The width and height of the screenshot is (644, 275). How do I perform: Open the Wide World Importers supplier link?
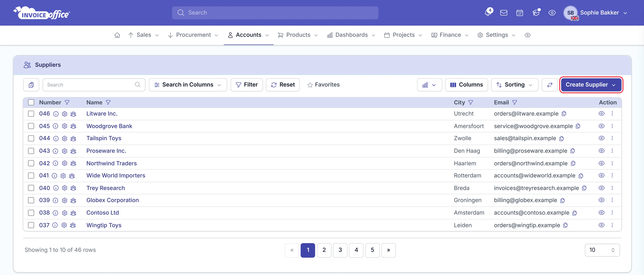click(116, 176)
